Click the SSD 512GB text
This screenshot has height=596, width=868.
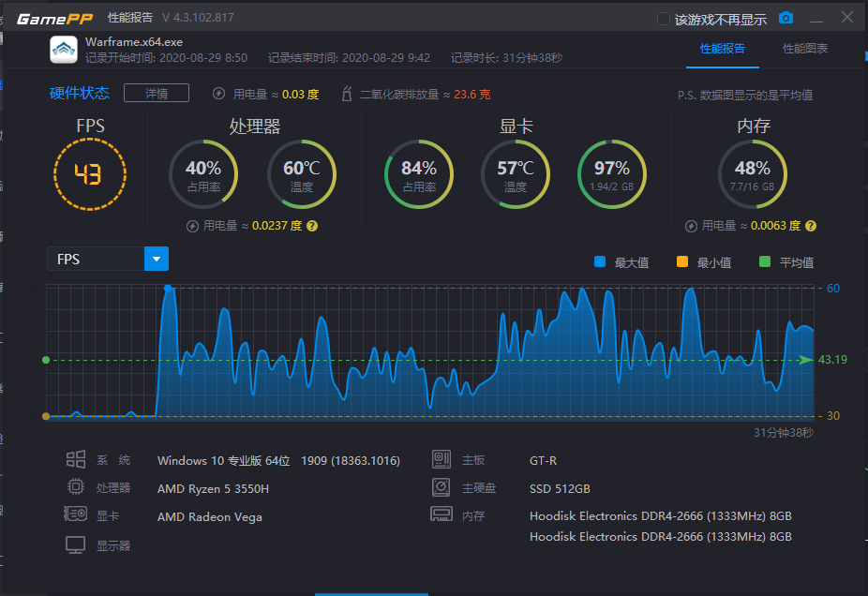tap(560, 488)
